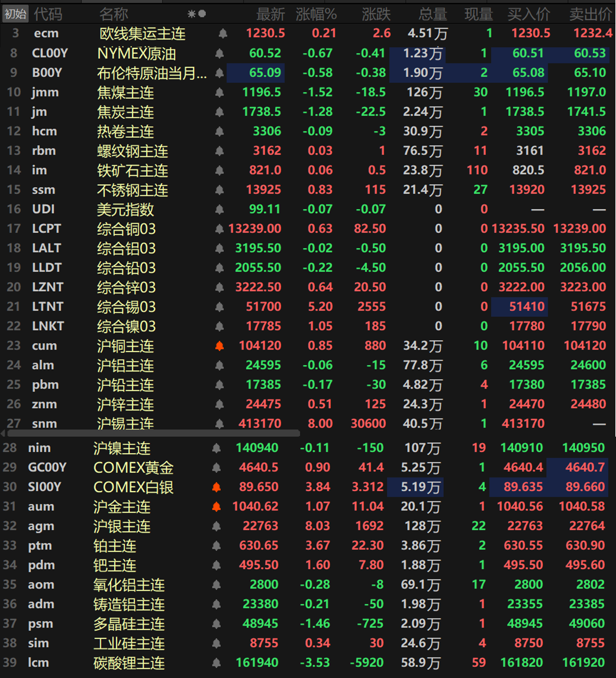Toggle the active alert bell on 沪铜主连
The width and height of the screenshot is (616, 678).
220,346
